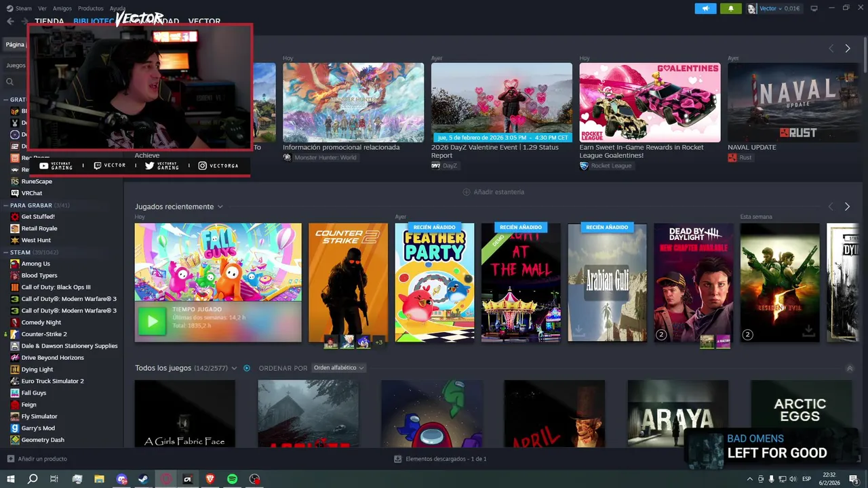Viewport: 868px width, 488px height.
Task: Click the Geometry Dash icon
Action: click(x=15, y=440)
